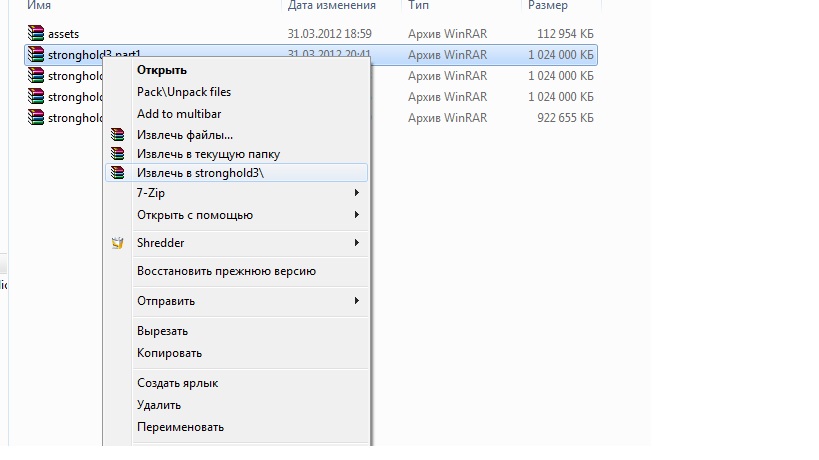Expand the 'Открыть с помощью' submenu arrow

click(x=356, y=215)
